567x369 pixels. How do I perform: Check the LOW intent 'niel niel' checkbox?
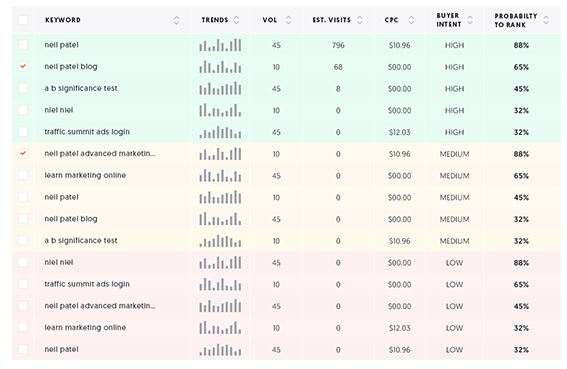click(x=23, y=262)
